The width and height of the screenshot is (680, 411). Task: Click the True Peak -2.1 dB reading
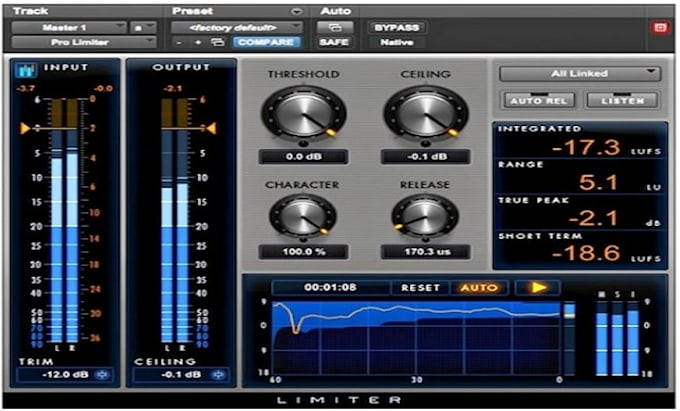(593, 219)
